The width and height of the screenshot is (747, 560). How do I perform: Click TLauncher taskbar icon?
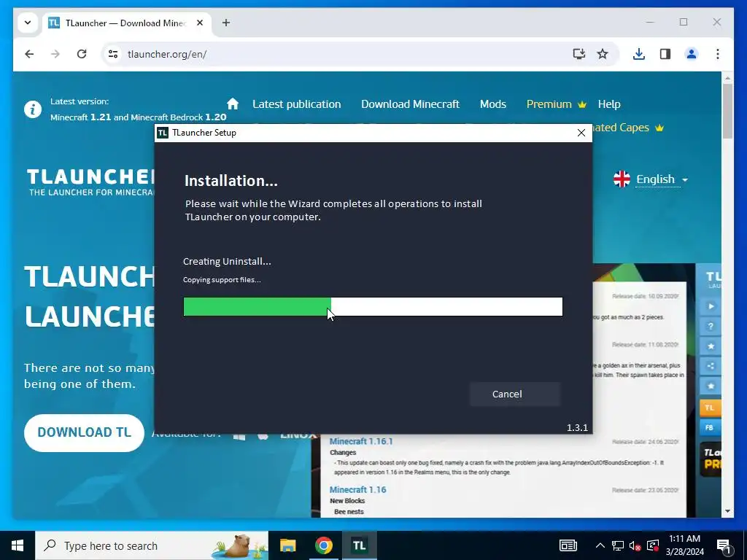click(x=359, y=545)
